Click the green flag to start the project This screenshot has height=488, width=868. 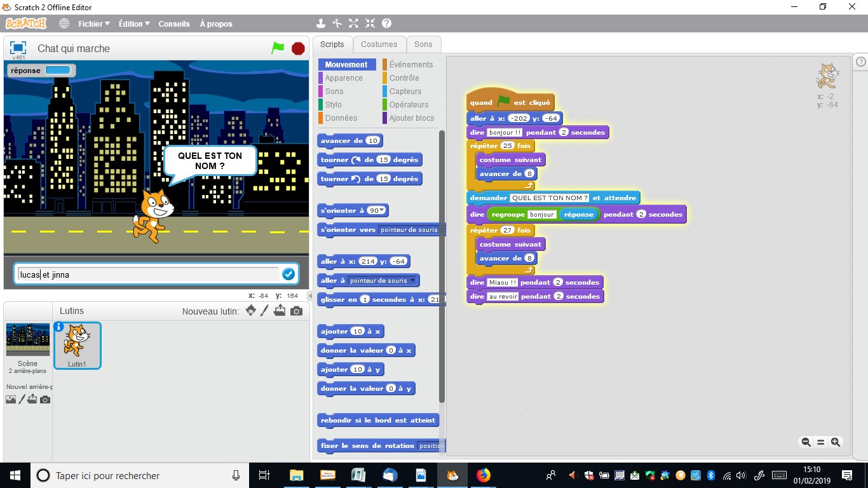(278, 48)
